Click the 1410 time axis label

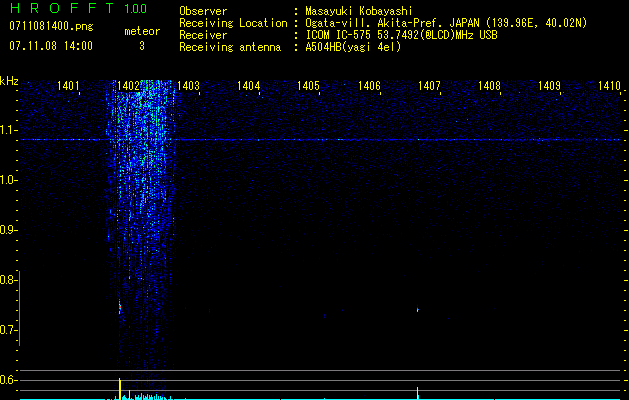point(609,85)
